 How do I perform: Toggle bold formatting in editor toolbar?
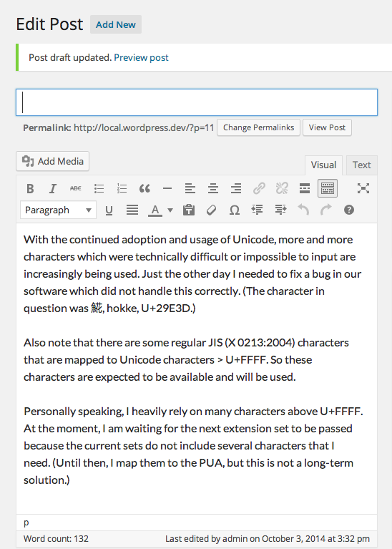coord(30,189)
